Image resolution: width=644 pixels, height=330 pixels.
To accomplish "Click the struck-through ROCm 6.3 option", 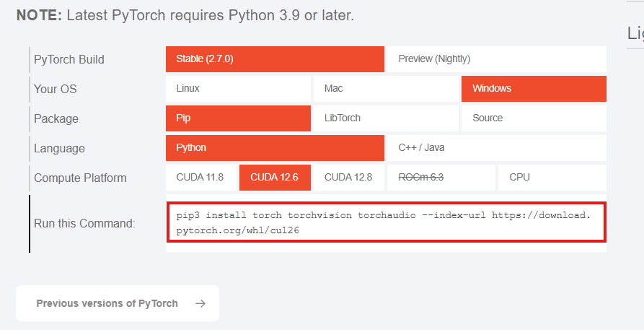I will click(x=441, y=178).
